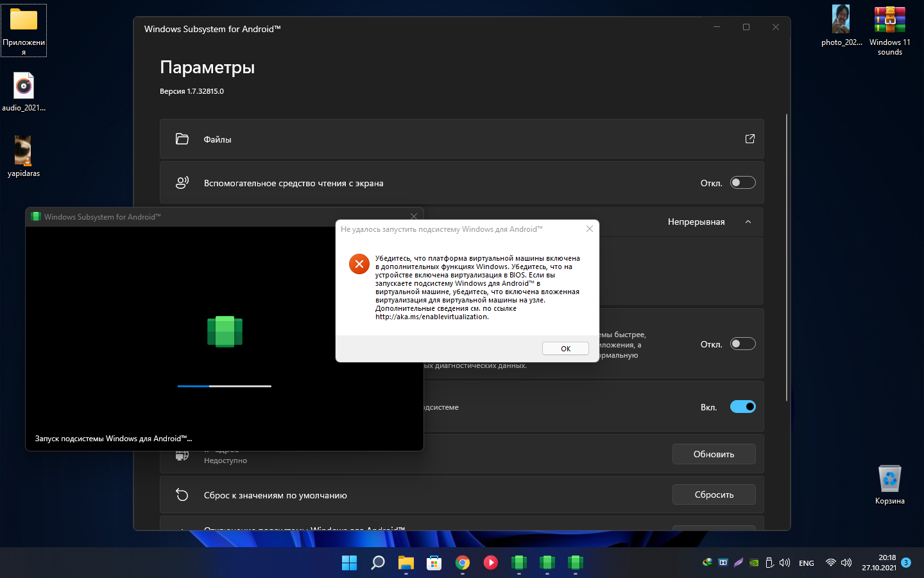This screenshot has width=924, height=578.
Task: Click the green Android subsystem logo
Action: [225, 331]
